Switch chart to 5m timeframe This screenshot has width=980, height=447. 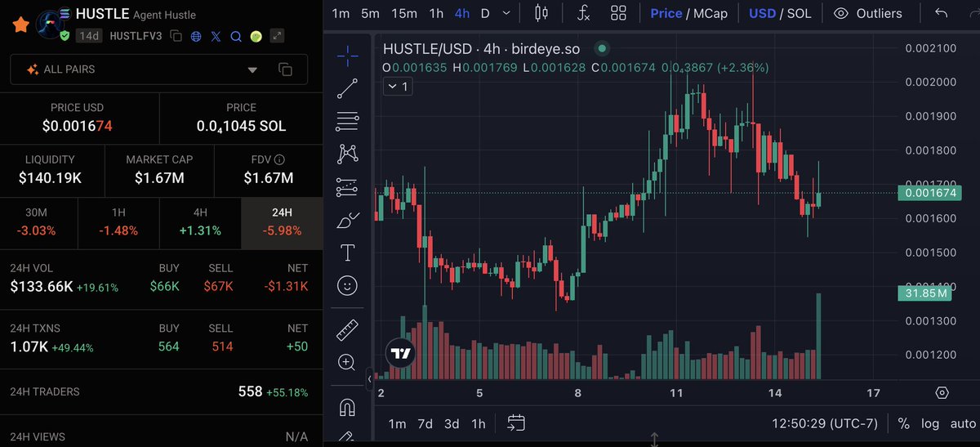371,13
